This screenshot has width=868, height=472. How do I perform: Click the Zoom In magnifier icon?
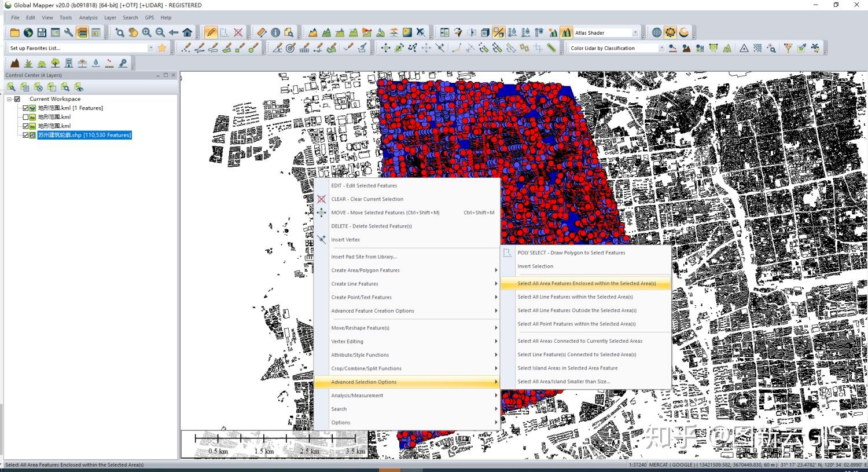147,33
